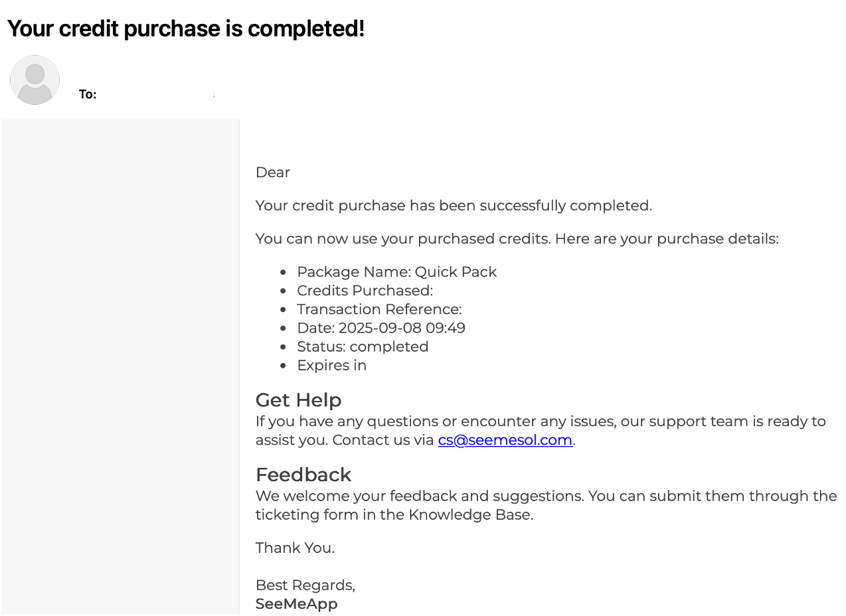Click the purchase date 2025-09-08 09:49
846x616 pixels.
click(x=402, y=328)
